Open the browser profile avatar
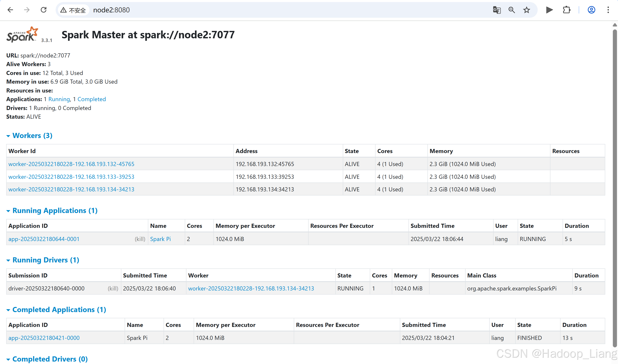 coord(591,10)
